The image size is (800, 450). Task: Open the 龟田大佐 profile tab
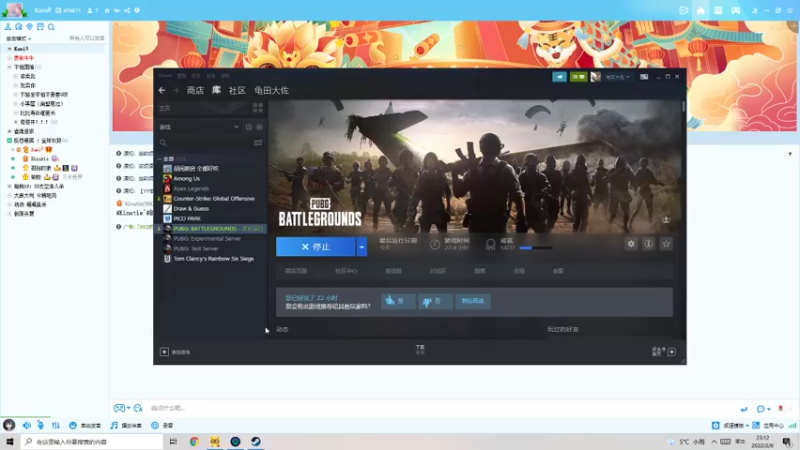click(271, 90)
